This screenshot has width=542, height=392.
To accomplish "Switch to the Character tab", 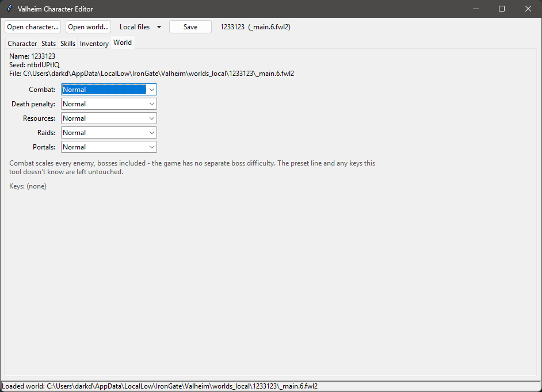I will tap(22, 44).
